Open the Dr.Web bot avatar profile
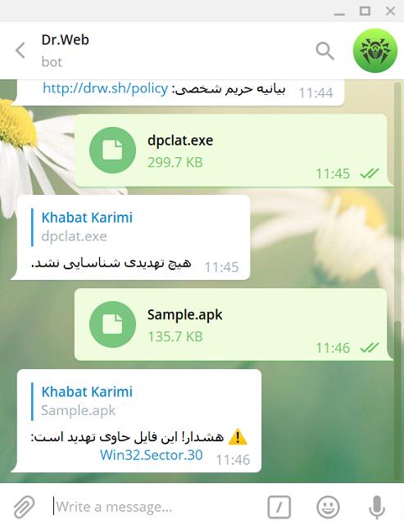 click(375, 51)
